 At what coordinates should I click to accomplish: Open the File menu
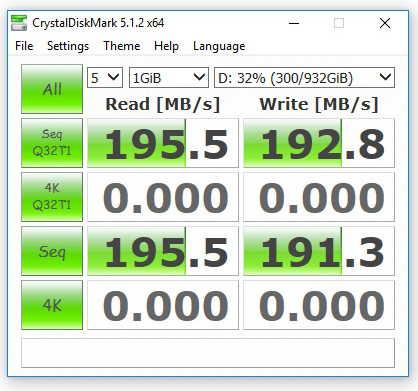coord(24,46)
